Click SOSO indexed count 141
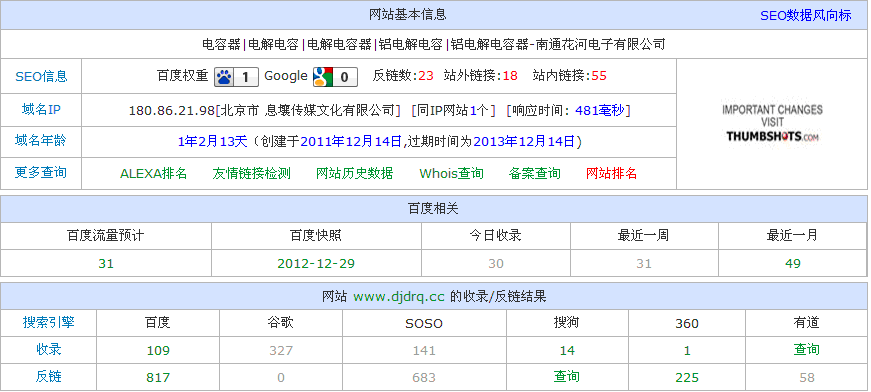Image resolution: width=871 pixels, height=392 pixels. [424, 351]
